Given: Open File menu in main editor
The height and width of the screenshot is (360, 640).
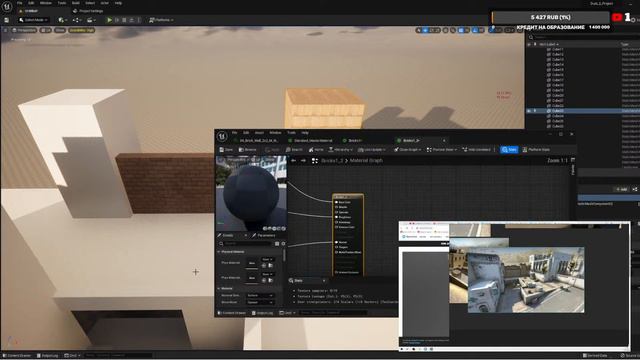Looking at the screenshot, I should [19, 3].
